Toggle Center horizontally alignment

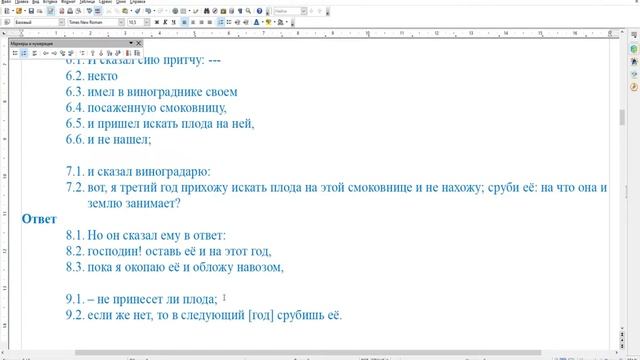[193, 22]
